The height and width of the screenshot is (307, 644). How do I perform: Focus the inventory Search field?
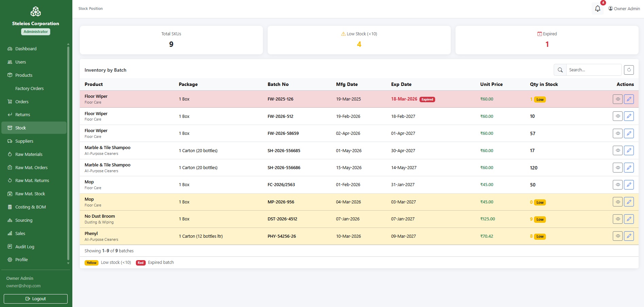coord(594,70)
